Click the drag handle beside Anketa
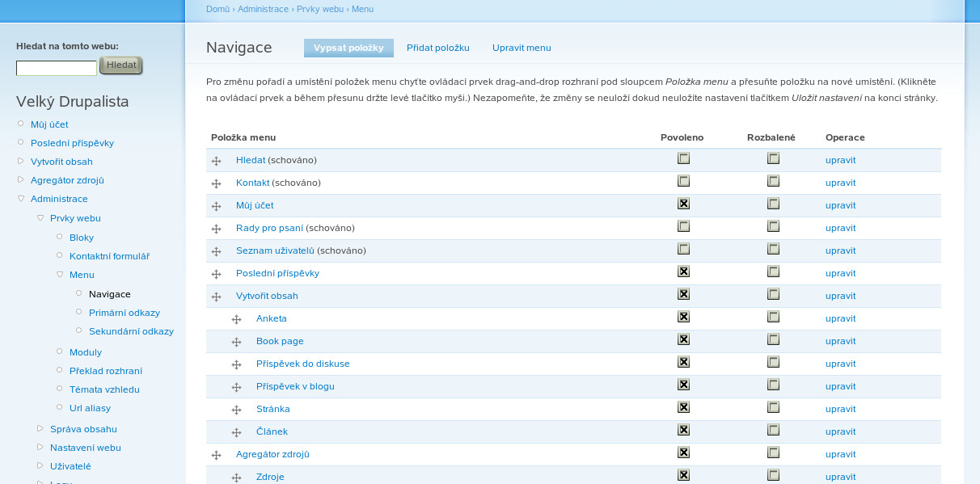980x484 pixels. click(236, 319)
